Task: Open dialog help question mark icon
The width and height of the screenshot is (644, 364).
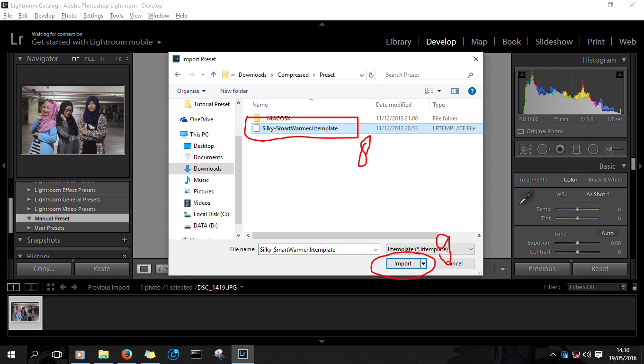Action: (x=472, y=91)
